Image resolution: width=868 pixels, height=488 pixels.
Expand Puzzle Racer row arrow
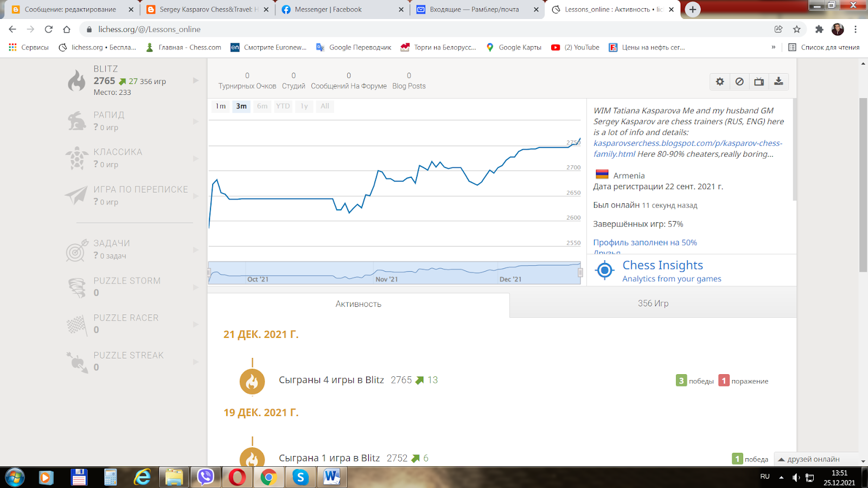click(196, 324)
